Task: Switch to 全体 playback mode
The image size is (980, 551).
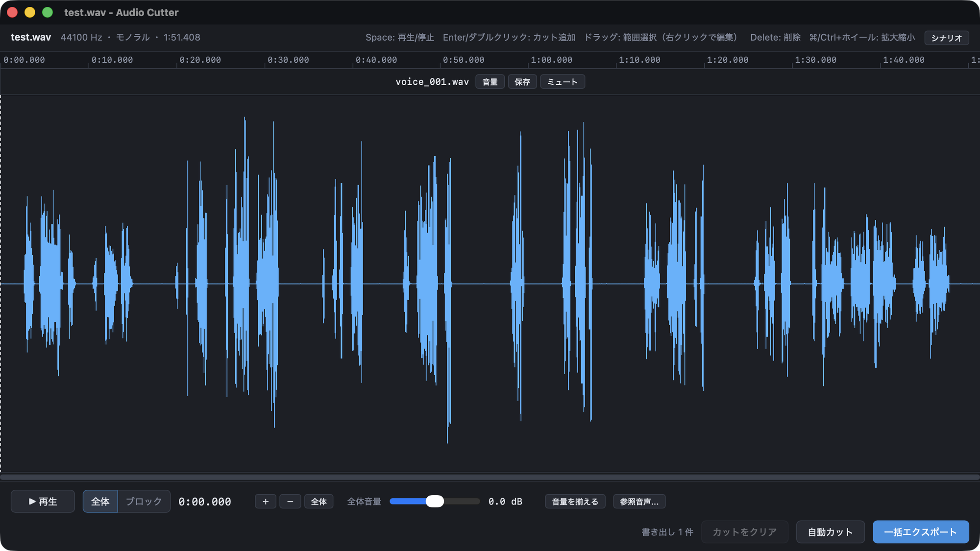Action: (x=100, y=501)
